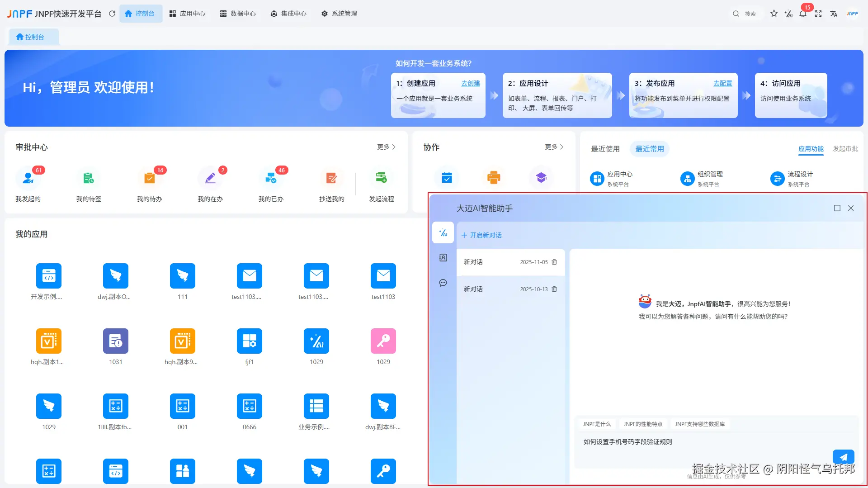Open notifications bell showing 15

803,14
